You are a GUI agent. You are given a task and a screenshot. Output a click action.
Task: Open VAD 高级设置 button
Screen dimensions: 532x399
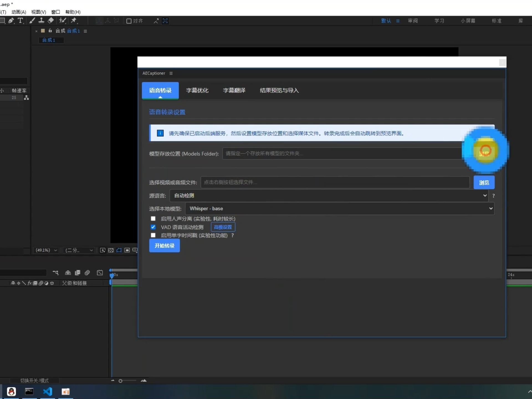223,227
